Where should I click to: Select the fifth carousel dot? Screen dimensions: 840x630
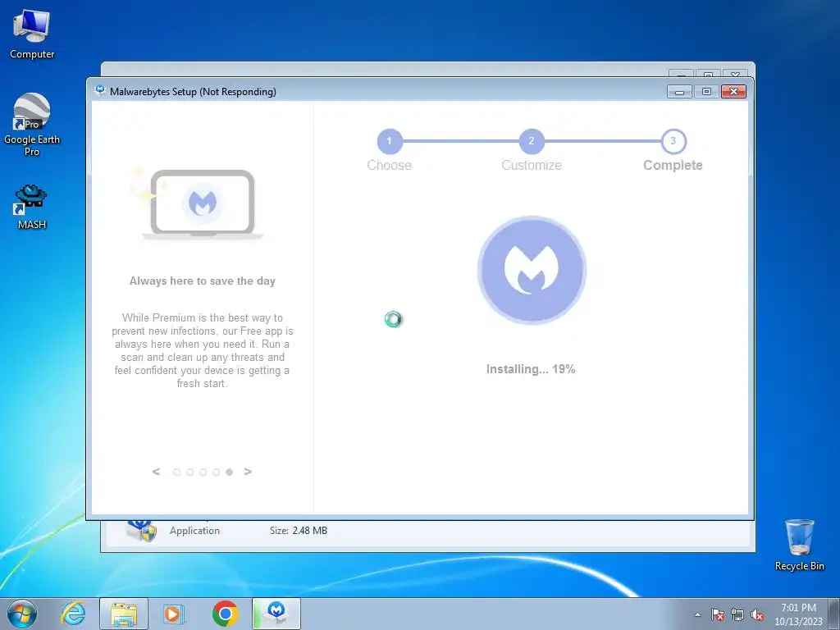tap(230, 472)
